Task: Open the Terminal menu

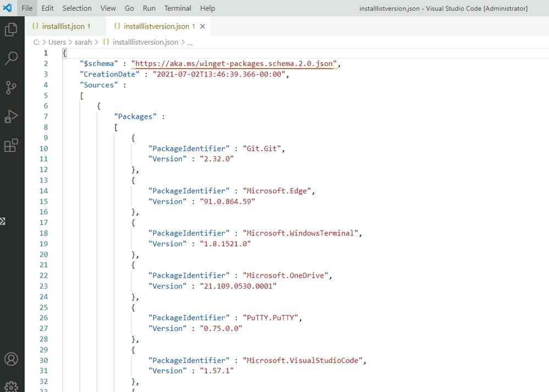Action: click(178, 8)
